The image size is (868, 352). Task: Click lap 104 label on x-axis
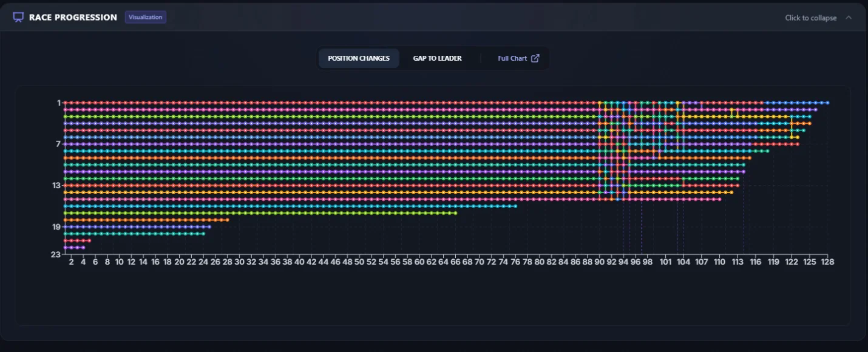coord(683,262)
